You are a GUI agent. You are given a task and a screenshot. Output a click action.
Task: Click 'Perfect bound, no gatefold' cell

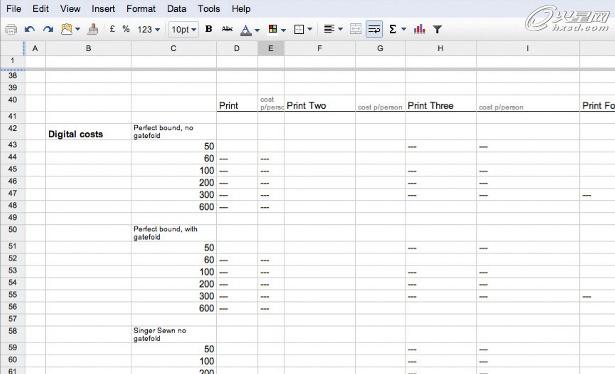pos(174,132)
